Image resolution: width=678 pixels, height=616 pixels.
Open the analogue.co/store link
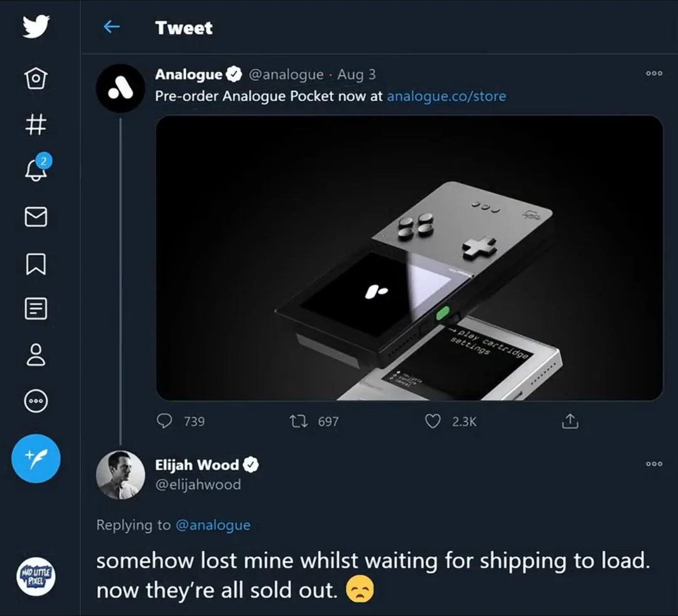446,97
